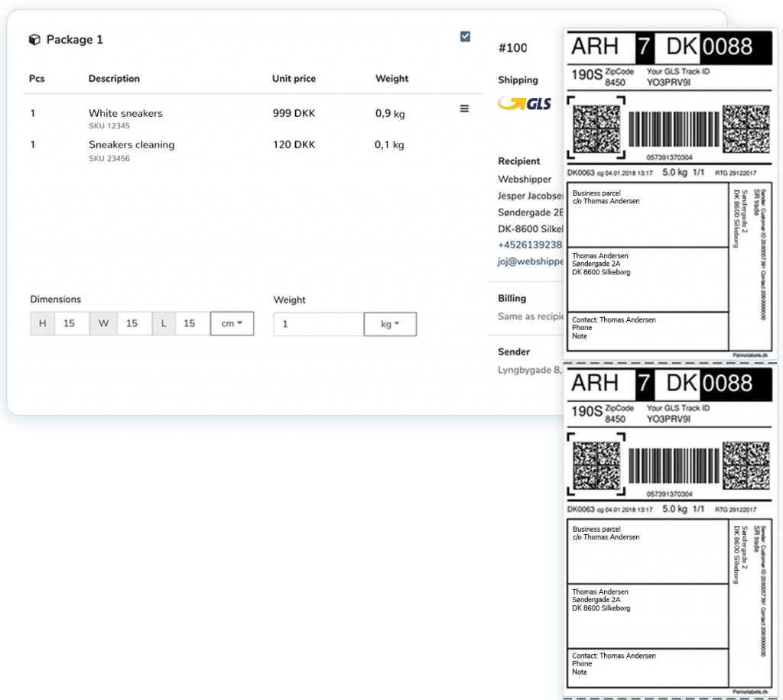
Task: Click the +4526139238 phone link
Action: 530,245
